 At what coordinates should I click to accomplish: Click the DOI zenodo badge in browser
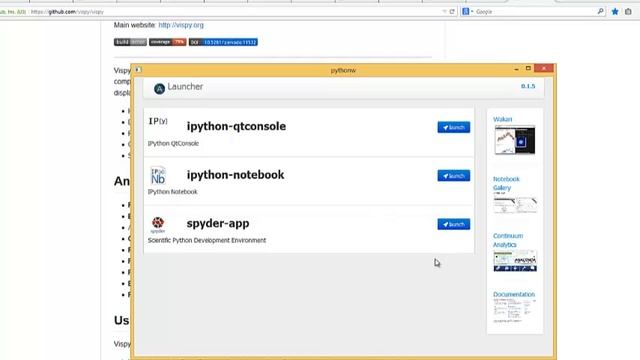point(223,42)
